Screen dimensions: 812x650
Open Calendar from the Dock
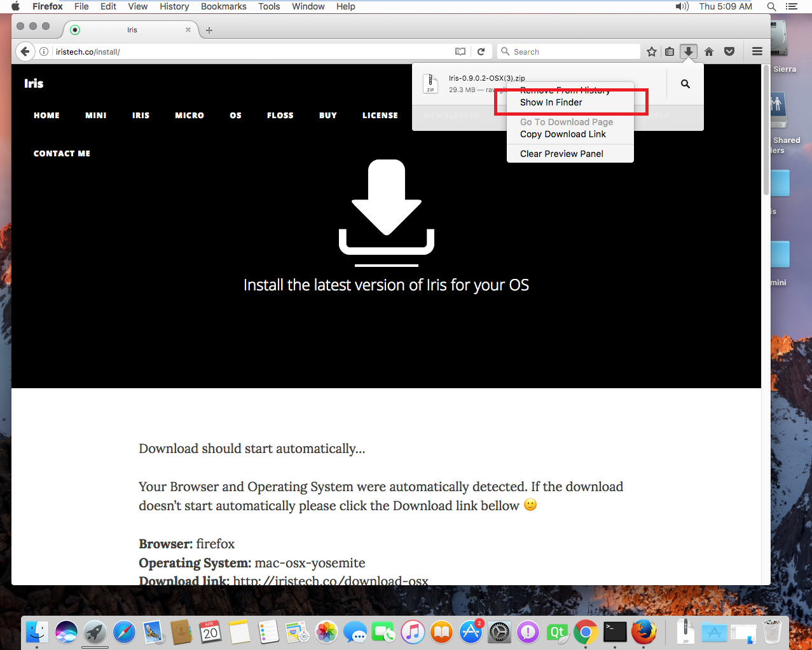(x=210, y=632)
